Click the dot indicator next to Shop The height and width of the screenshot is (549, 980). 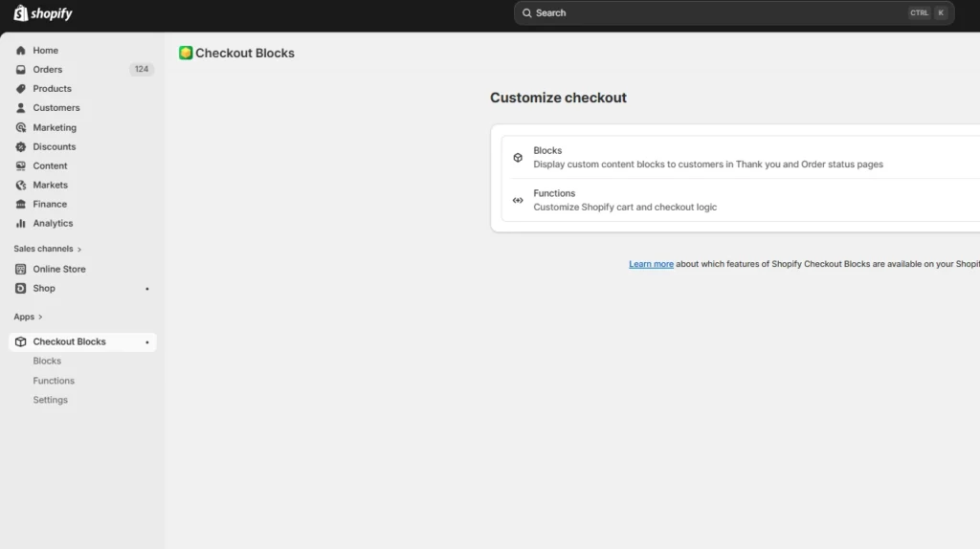[x=147, y=289]
